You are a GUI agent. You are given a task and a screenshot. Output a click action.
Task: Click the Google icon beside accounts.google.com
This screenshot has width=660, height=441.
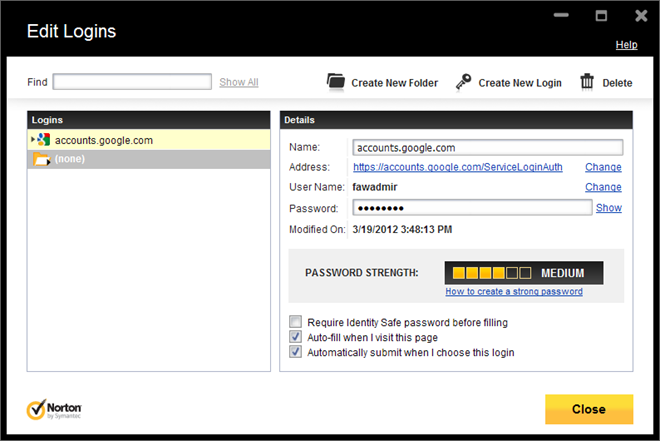tap(43, 140)
